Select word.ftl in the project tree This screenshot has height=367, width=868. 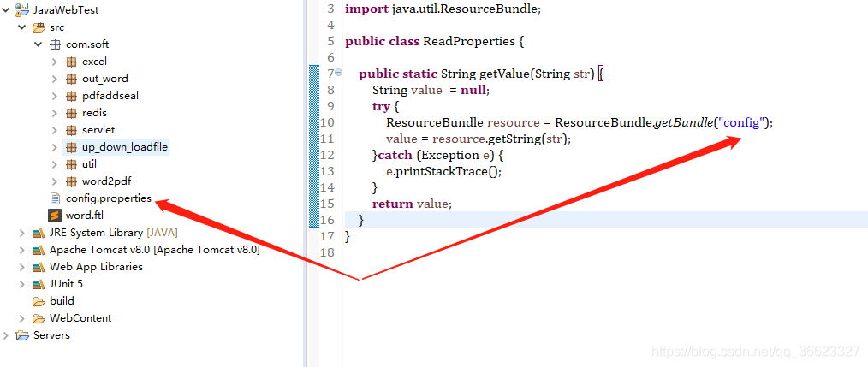(x=85, y=216)
